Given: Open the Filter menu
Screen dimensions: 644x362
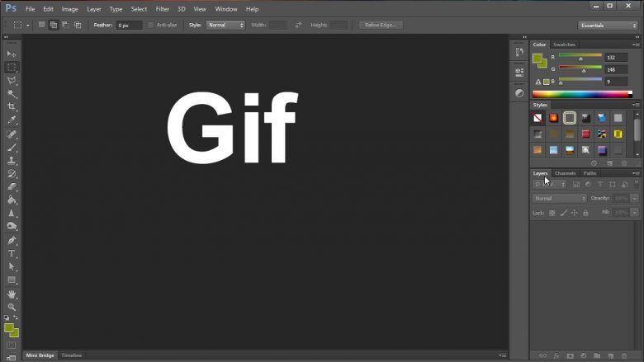Looking at the screenshot, I should pyautogui.click(x=163, y=9).
